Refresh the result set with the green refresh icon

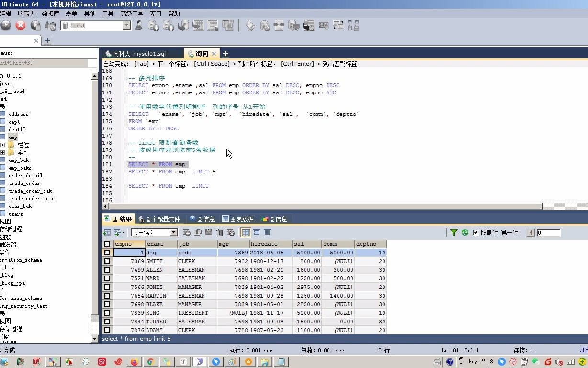(464, 232)
